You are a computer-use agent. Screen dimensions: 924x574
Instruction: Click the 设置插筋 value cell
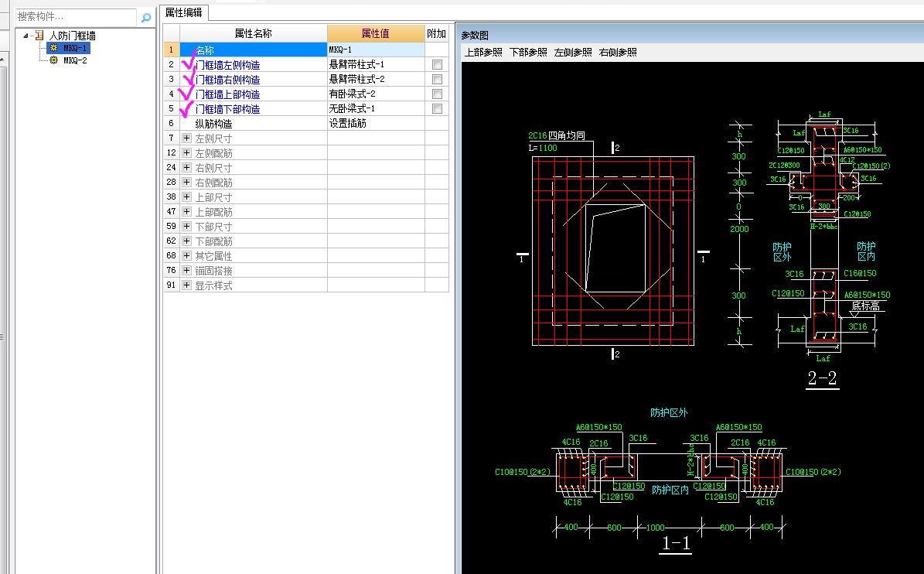pos(375,123)
